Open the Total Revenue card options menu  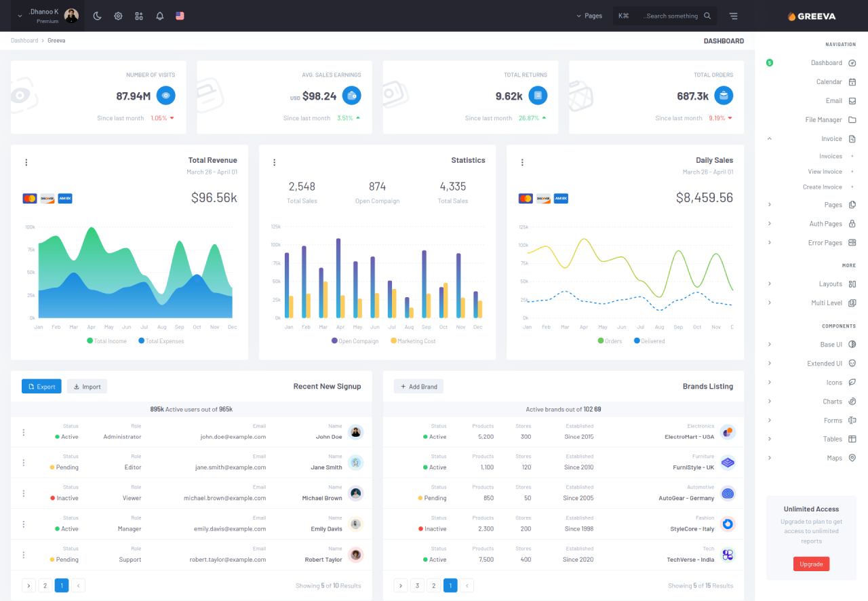click(x=26, y=162)
